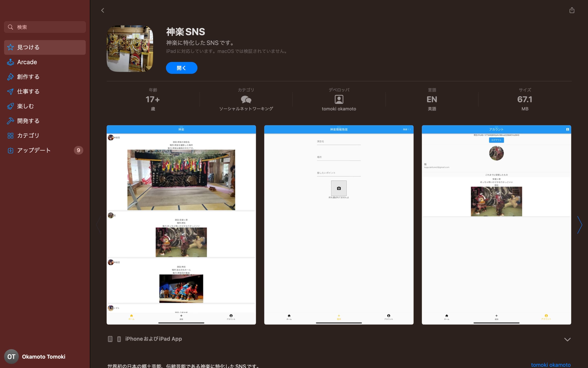The width and height of the screenshot is (588, 368).
Task: Click the magnifying glass search icon
Action: (x=10, y=27)
